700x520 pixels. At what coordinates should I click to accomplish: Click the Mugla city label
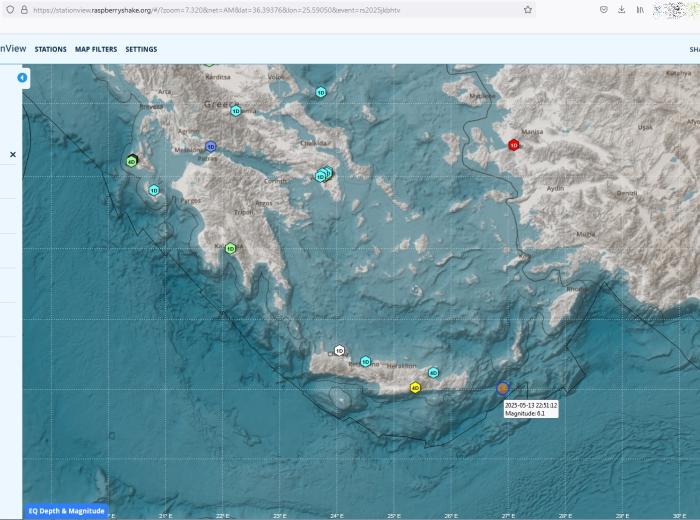(585, 234)
